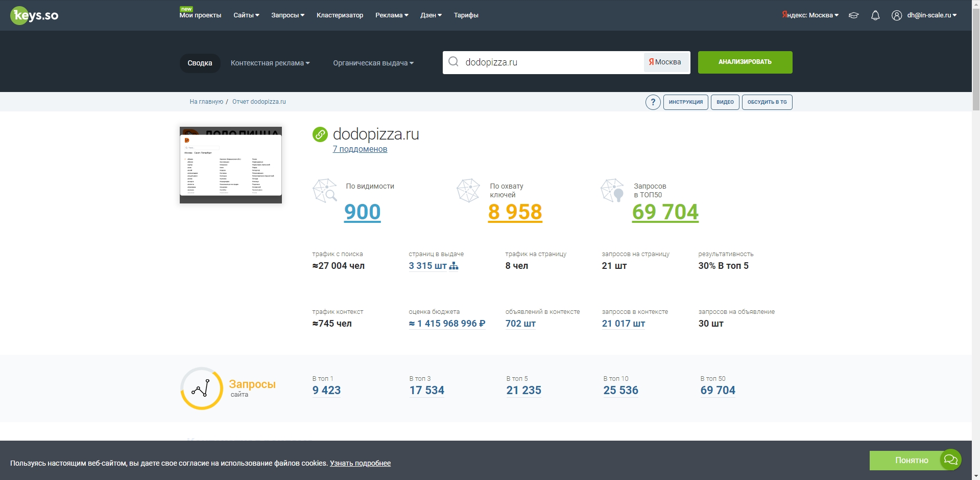
Task: Click the 'Отчет dodopizza.ru' breadcrumb
Action: pyautogui.click(x=259, y=102)
